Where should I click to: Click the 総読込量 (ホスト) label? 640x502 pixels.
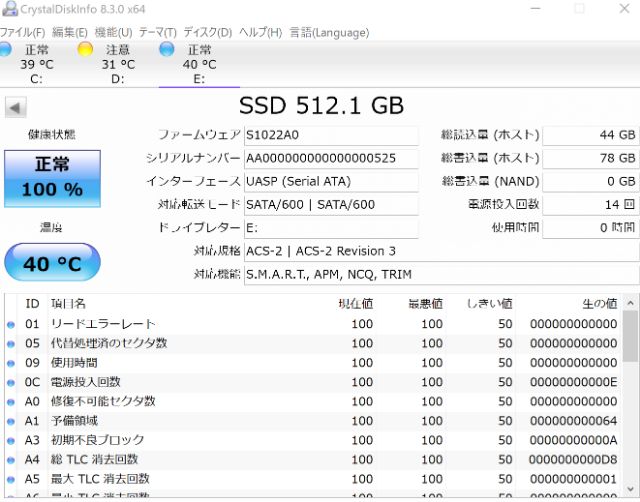pos(490,135)
